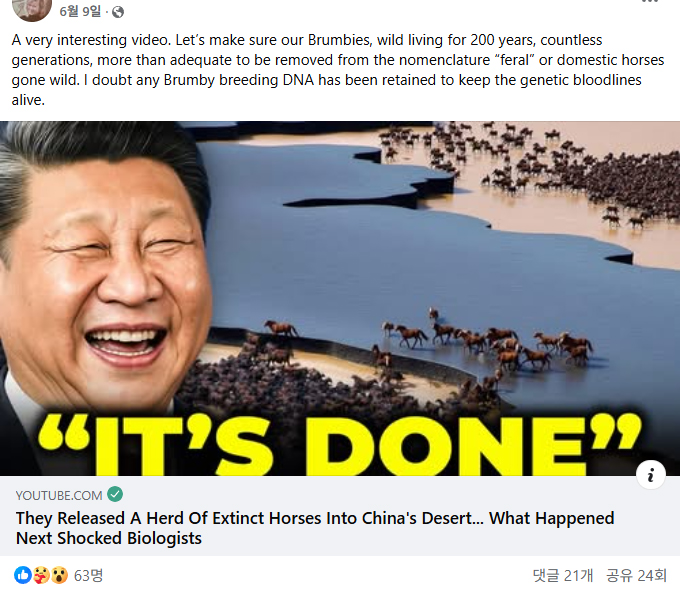Select the blue Like reaction icon

pos(23,575)
